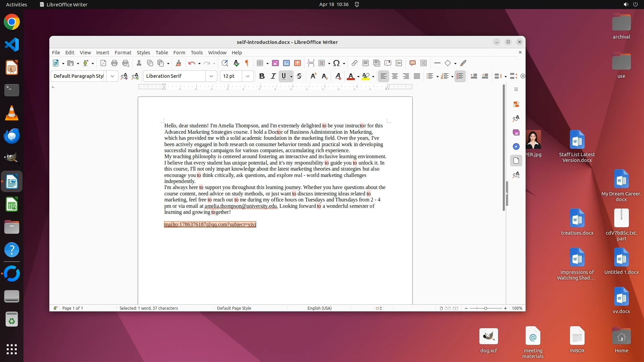This screenshot has height=362, width=644.
Task: Click the Clone Formatting paintbrush icon
Action: click(x=178, y=63)
